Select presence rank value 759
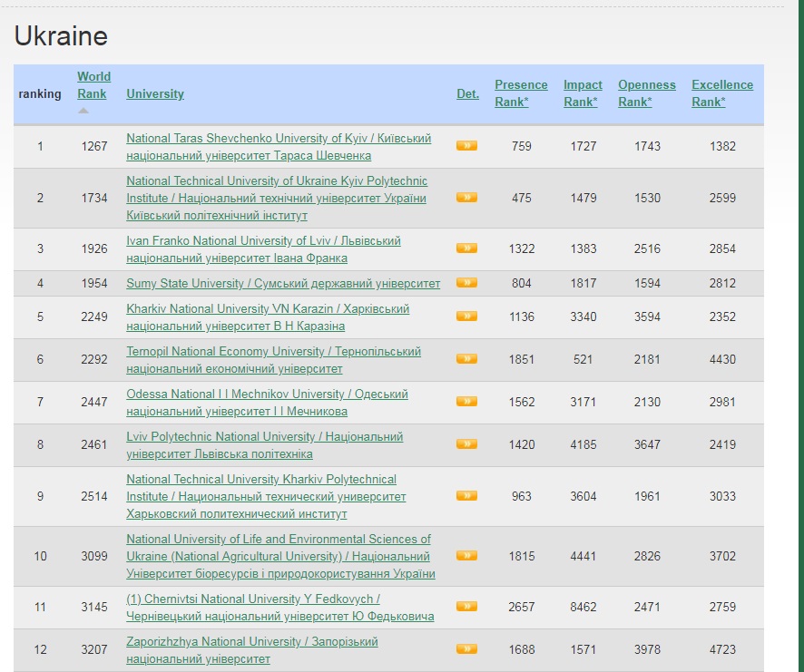 click(522, 146)
